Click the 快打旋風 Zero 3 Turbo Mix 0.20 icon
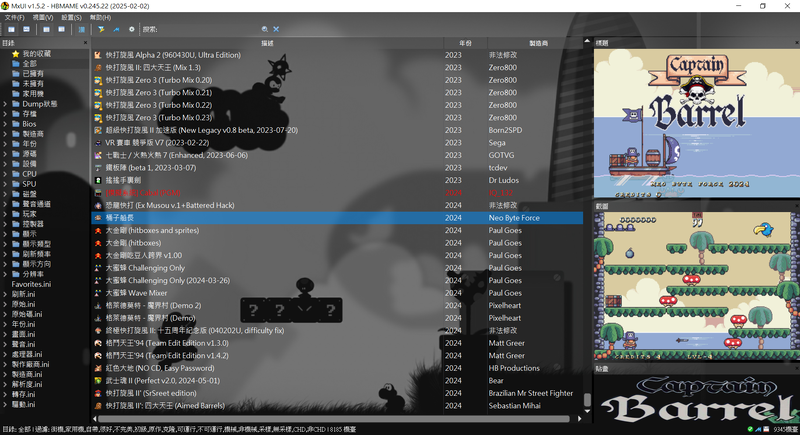 [98, 80]
